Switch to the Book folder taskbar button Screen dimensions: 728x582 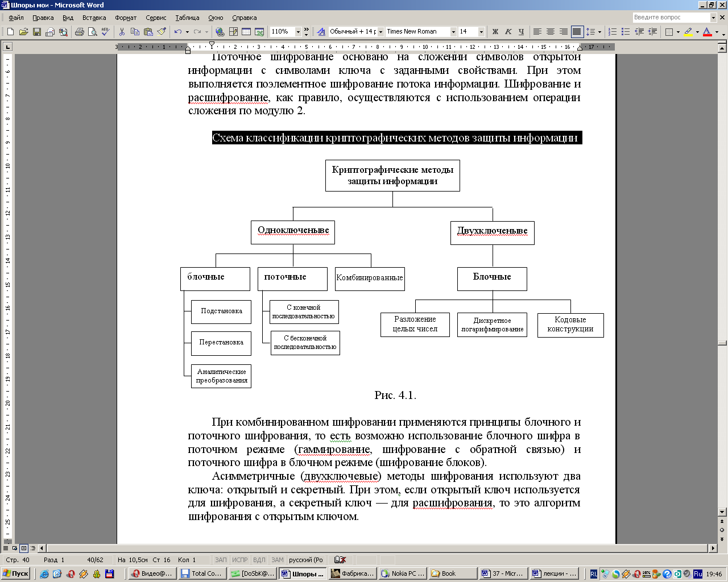click(453, 573)
